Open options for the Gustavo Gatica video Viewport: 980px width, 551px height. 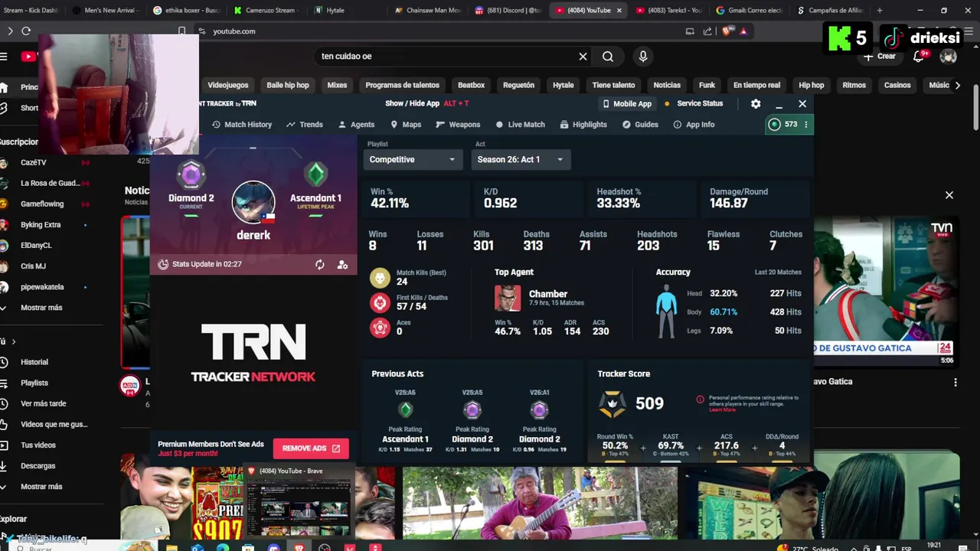pos(955,382)
